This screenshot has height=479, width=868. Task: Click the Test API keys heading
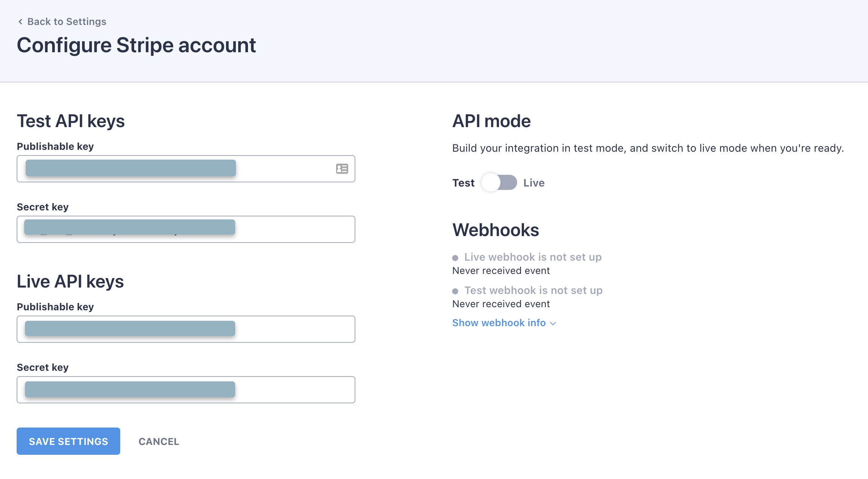coord(71,121)
